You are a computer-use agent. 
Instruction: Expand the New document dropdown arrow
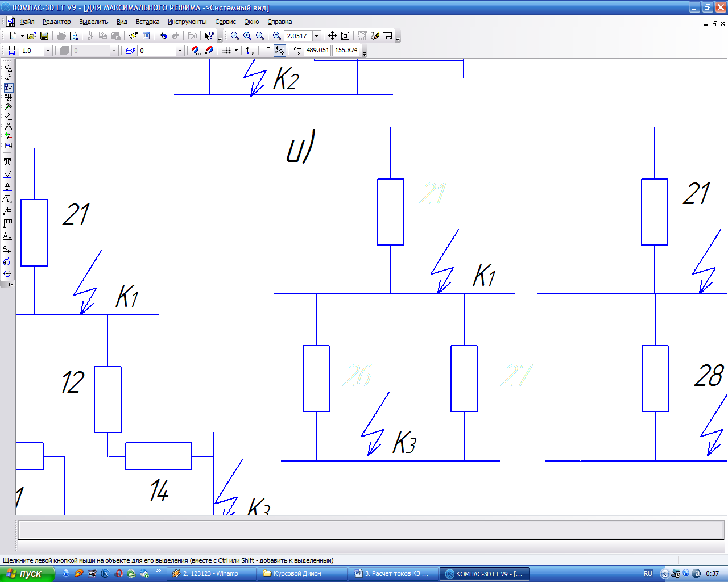click(22, 36)
